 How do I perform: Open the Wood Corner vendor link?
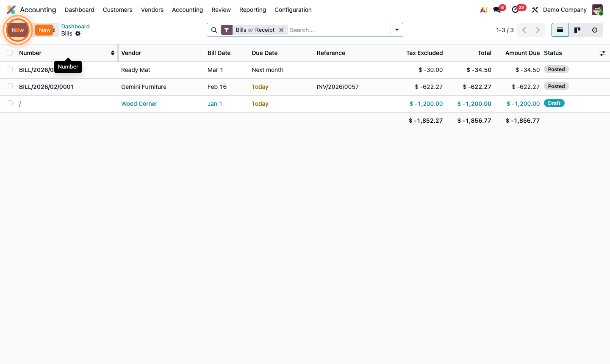[x=139, y=103]
